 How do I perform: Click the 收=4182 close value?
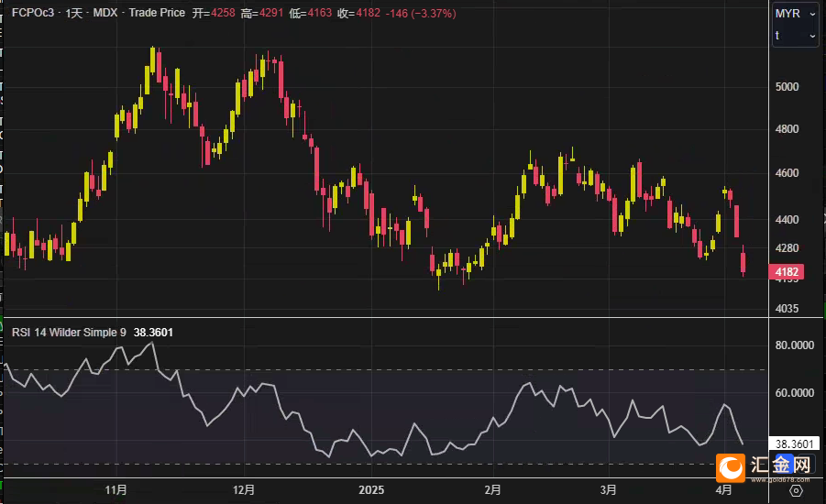pyautogui.click(x=358, y=13)
